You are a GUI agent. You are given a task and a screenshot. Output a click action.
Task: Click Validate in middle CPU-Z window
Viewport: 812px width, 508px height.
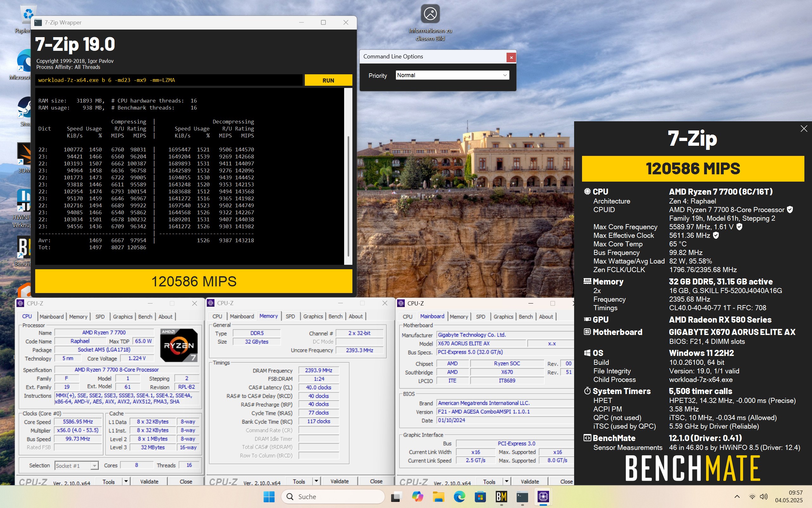point(339,481)
